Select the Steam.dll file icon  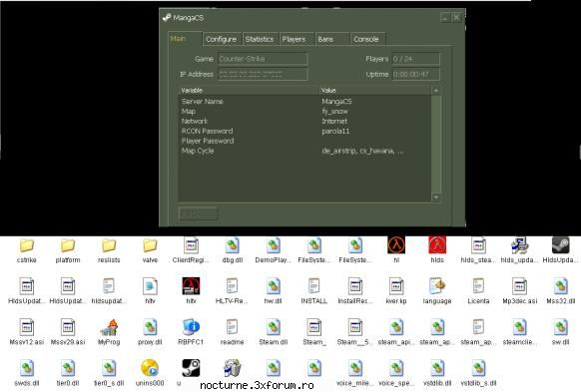pyautogui.click(x=274, y=327)
